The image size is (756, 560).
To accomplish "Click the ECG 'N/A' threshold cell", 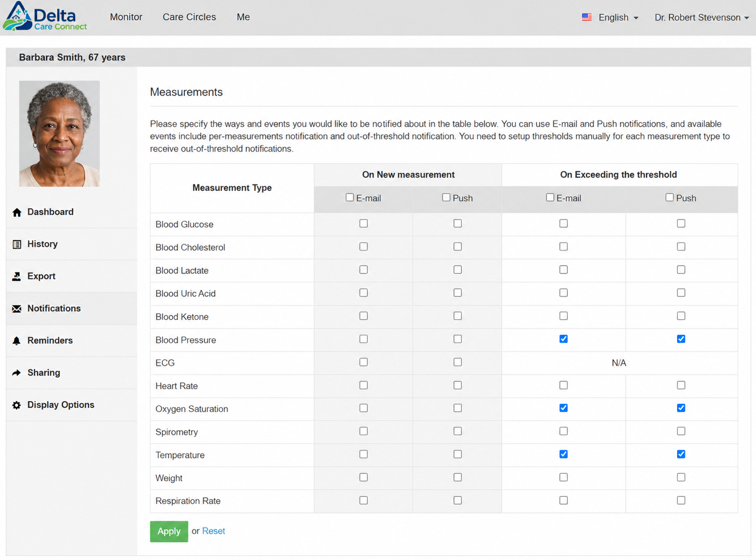I will 619,363.
